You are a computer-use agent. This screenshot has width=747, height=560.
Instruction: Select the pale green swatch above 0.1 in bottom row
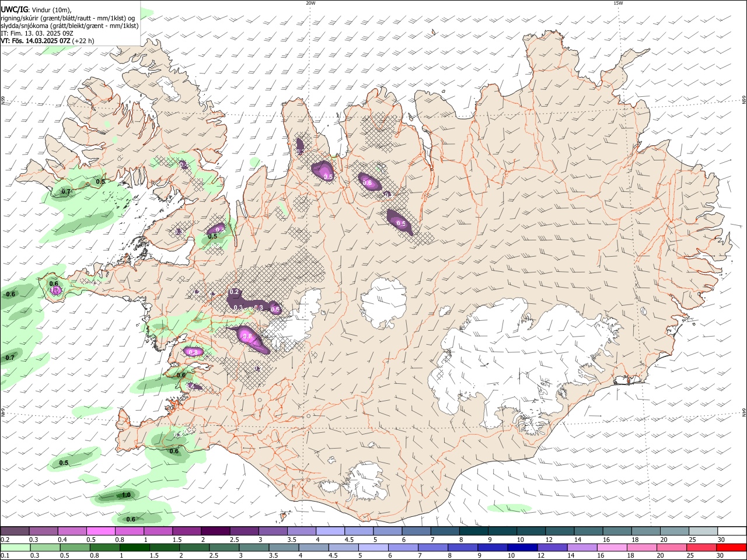click(x=15, y=547)
